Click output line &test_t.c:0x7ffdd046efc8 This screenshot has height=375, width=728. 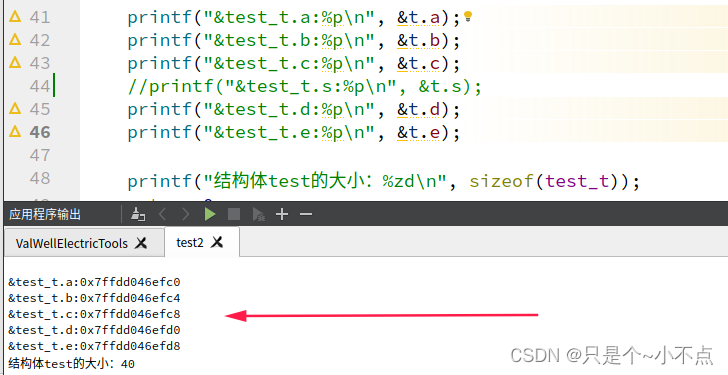pyautogui.click(x=94, y=314)
